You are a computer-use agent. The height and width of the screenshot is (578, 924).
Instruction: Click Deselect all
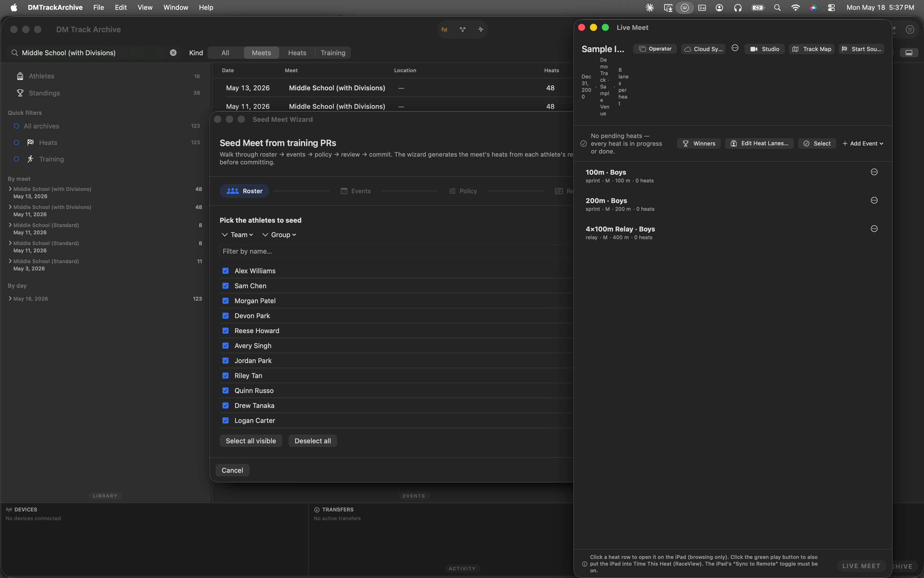(313, 441)
